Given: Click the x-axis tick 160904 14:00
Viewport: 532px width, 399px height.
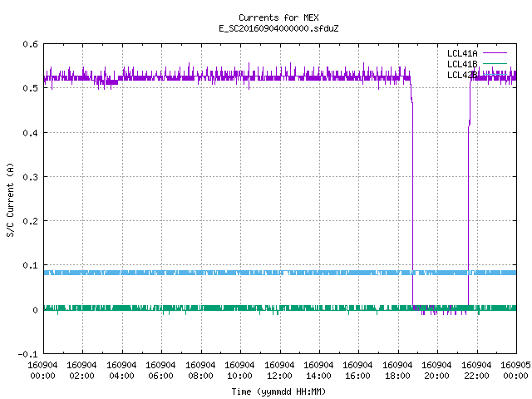Looking at the screenshot, I should 318,370.
